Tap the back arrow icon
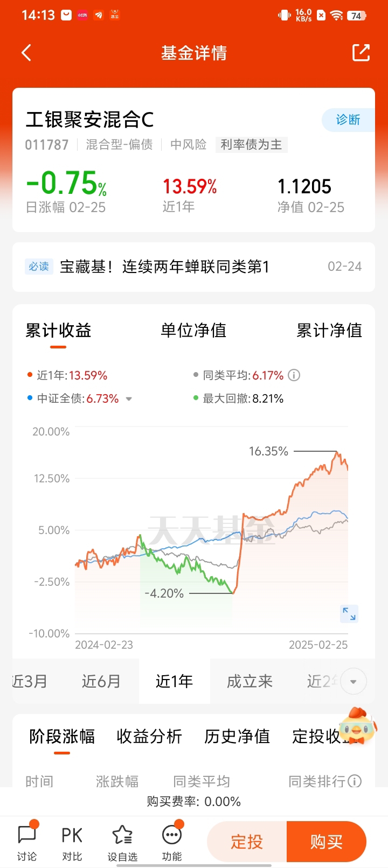The image size is (388, 868). tap(26, 53)
